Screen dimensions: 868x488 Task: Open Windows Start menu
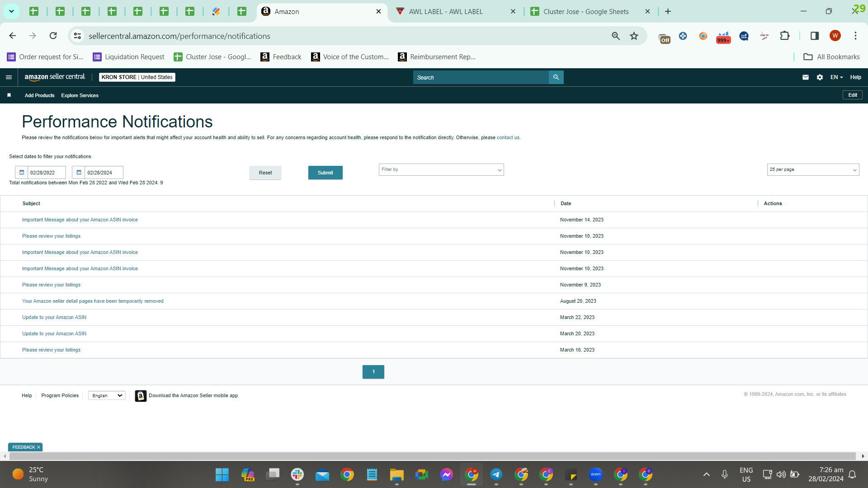point(222,474)
